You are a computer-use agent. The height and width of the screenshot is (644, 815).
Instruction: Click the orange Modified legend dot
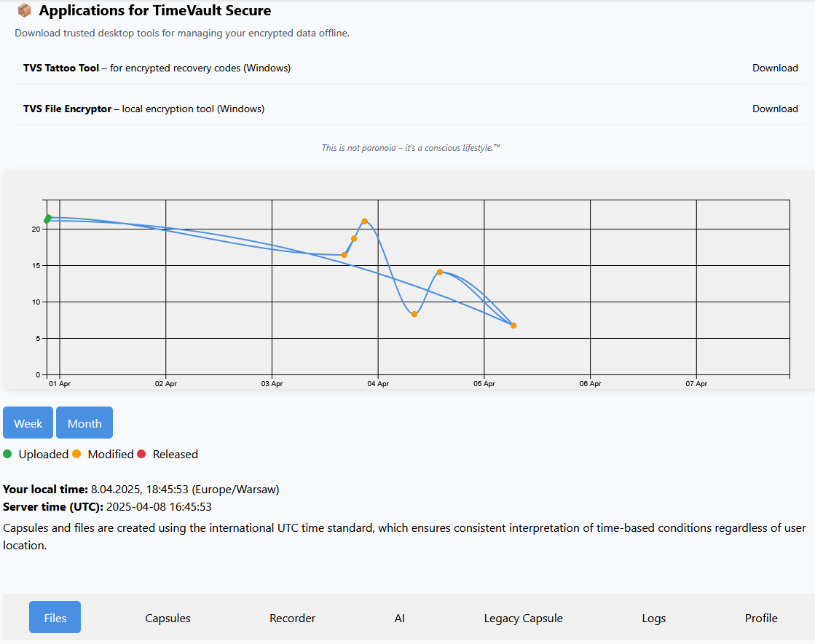pyautogui.click(x=76, y=454)
